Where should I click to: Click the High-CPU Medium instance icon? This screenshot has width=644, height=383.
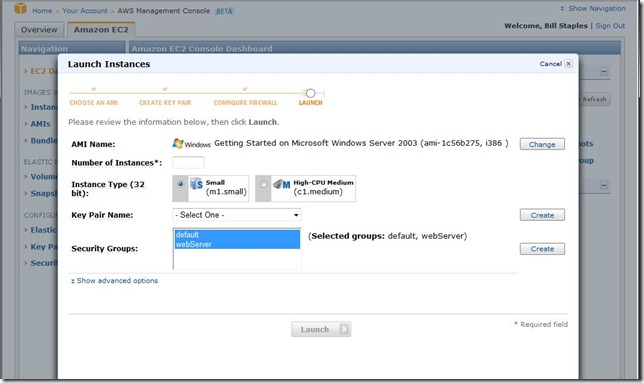[x=282, y=184]
